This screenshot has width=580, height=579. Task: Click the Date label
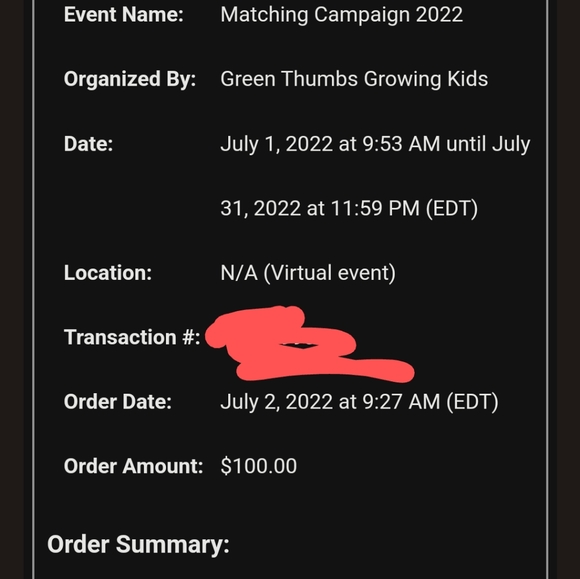(x=88, y=144)
